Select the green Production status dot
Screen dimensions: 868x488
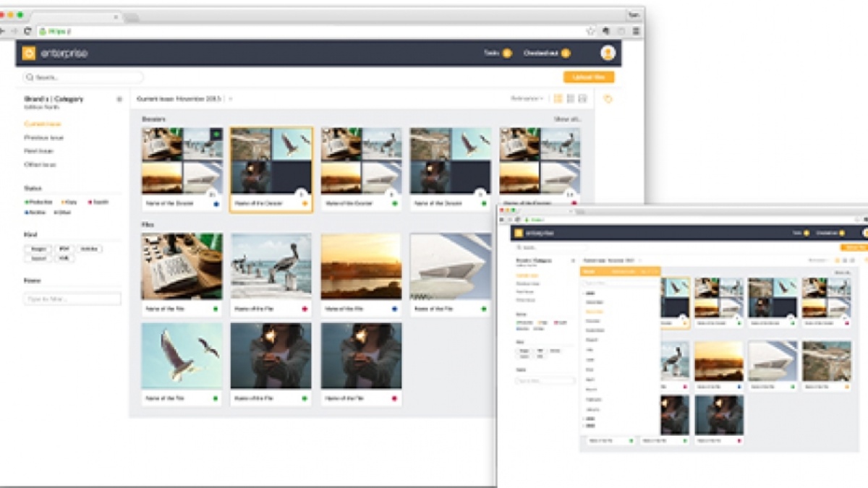(x=25, y=201)
